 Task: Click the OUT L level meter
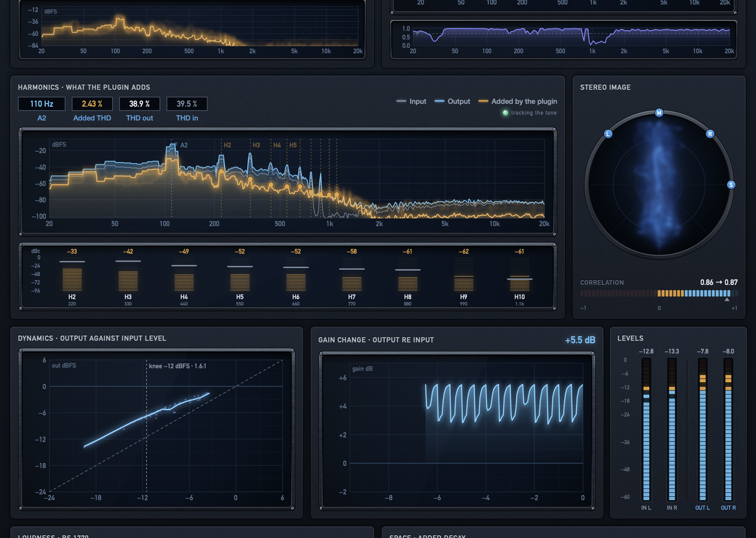(x=703, y=429)
